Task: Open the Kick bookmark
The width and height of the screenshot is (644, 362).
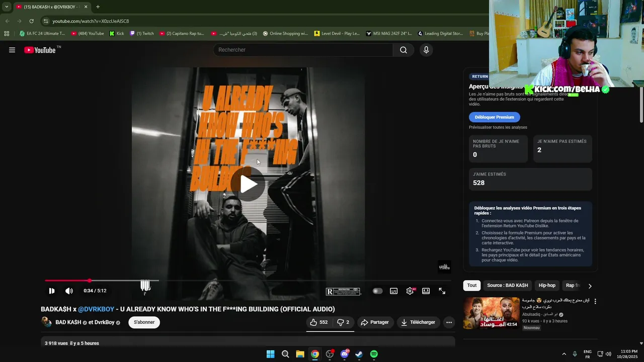Action: point(117,34)
